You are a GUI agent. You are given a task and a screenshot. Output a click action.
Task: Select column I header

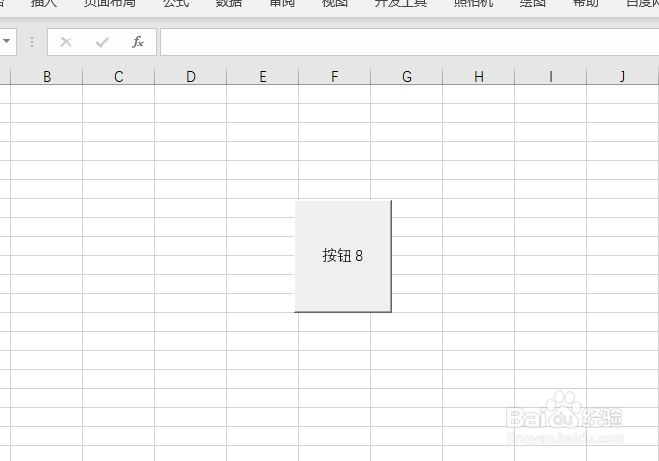(x=551, y=76)
